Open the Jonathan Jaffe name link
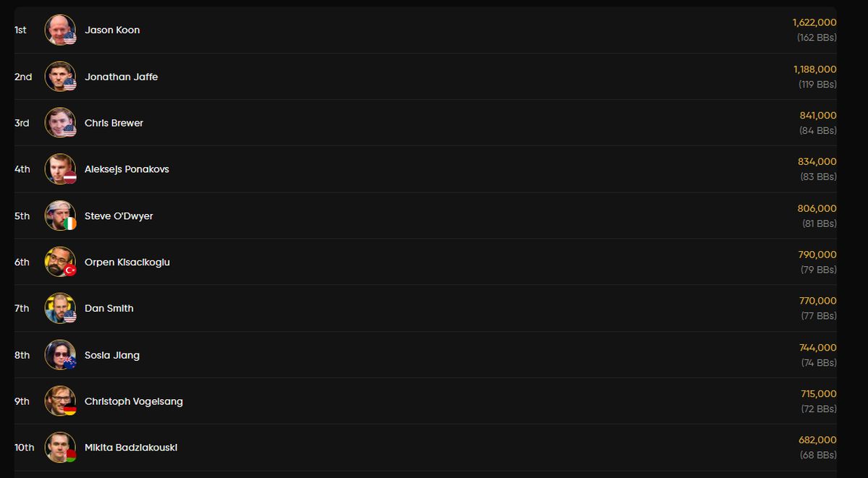Viewport: 868px width, 478px height. coord(121,77)
